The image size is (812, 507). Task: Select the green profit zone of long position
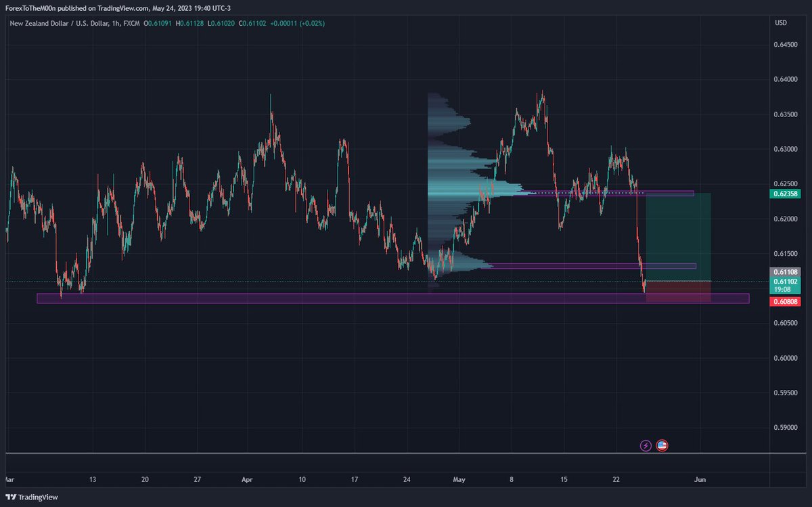pyautogui.click(x=679, y=237)
